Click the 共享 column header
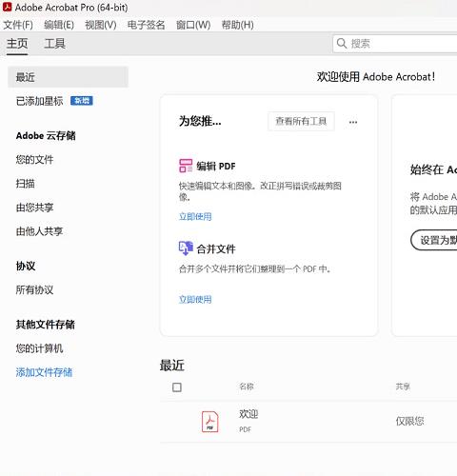 click(x=403, y=387)
